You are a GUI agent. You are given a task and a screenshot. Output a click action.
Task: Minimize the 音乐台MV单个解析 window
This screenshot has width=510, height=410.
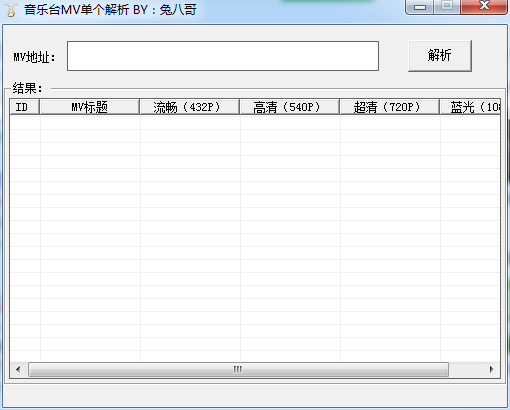pos(420,7)
